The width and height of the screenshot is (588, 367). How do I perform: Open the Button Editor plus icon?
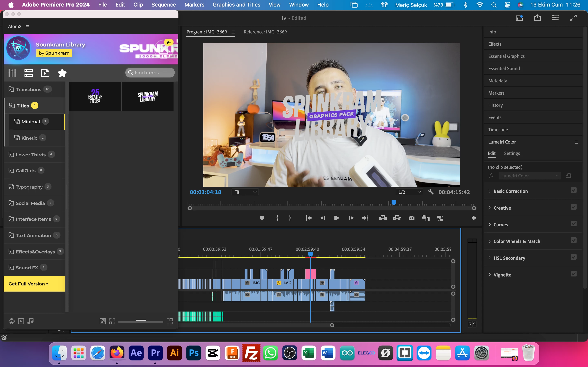pyautogui.click(x=473, y=218)
